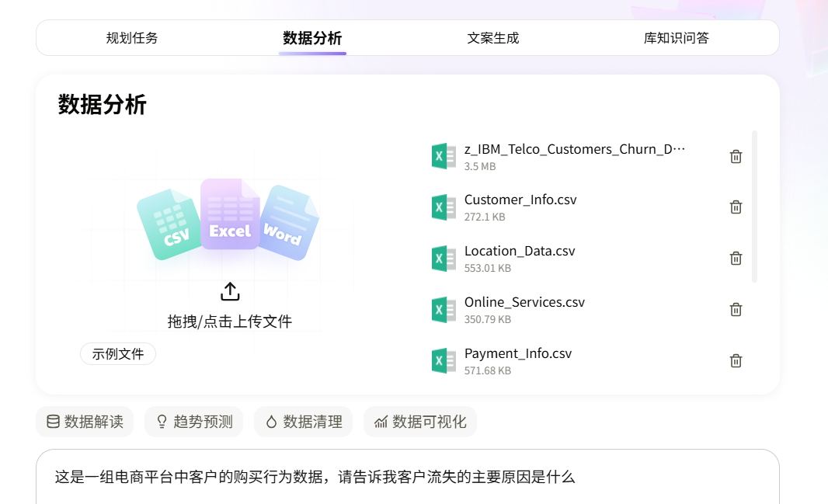Delete Customer_Info.csv using its trash icon
828x504 pixels.
(x=736, y=207)
